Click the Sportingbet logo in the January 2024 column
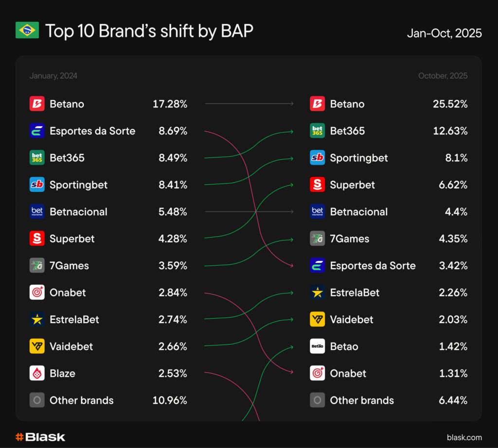 click(37, 185)
